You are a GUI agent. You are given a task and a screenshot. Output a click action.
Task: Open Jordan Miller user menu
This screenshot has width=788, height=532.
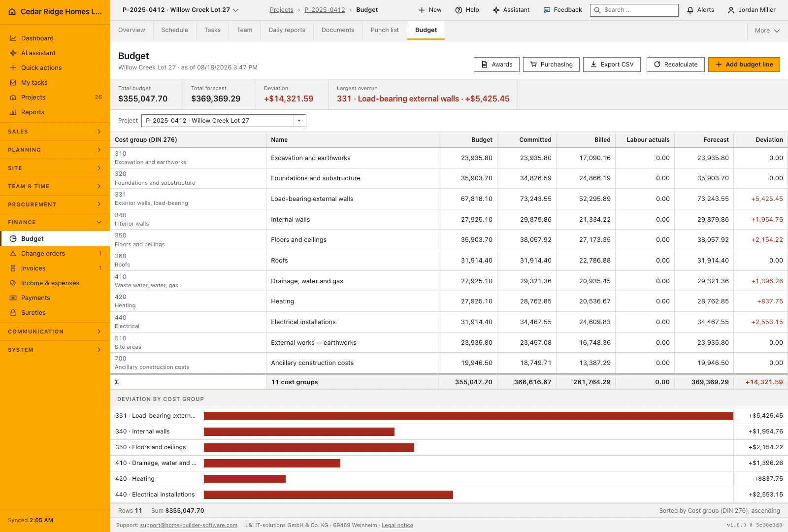[752, 10]
